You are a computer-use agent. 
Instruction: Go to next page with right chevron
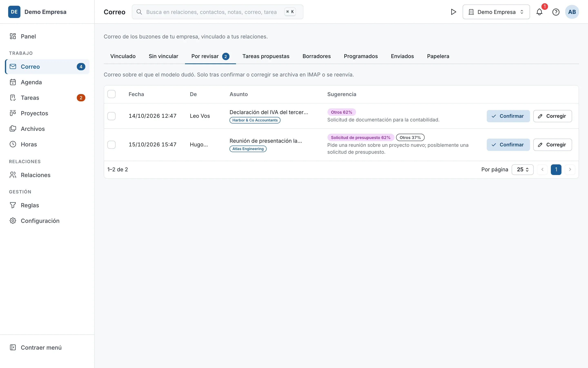570,170
